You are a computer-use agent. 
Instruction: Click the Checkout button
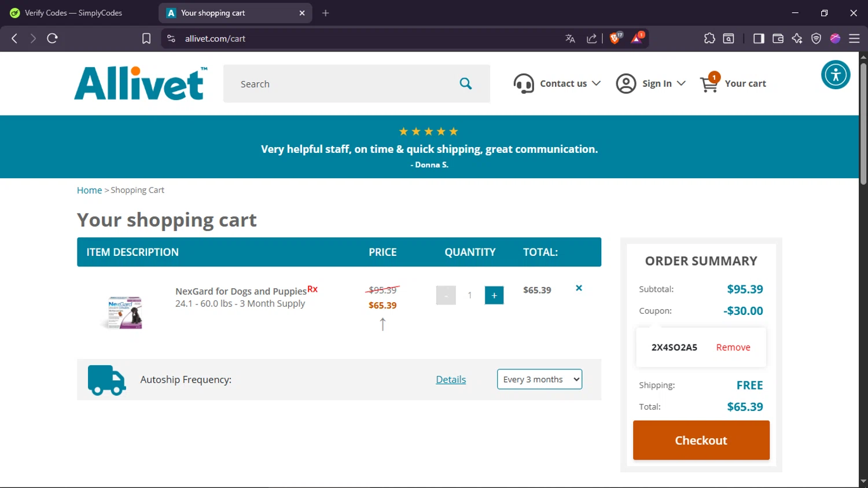[x=701, y=440]
